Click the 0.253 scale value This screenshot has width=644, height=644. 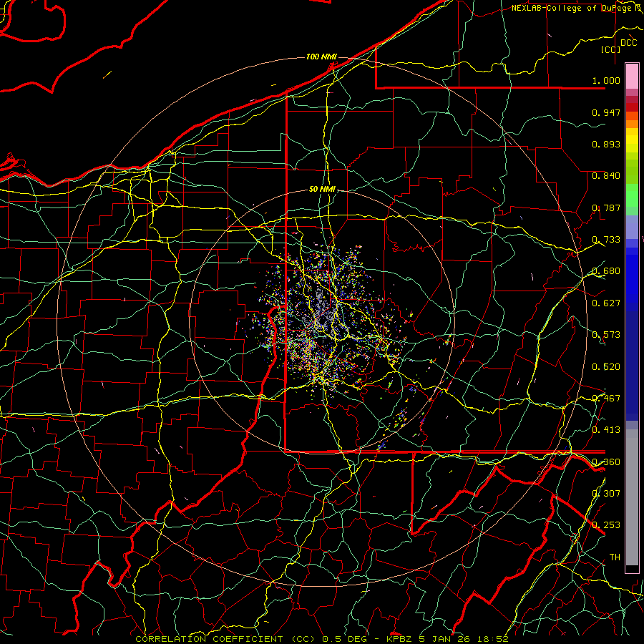tap(606, 525)
